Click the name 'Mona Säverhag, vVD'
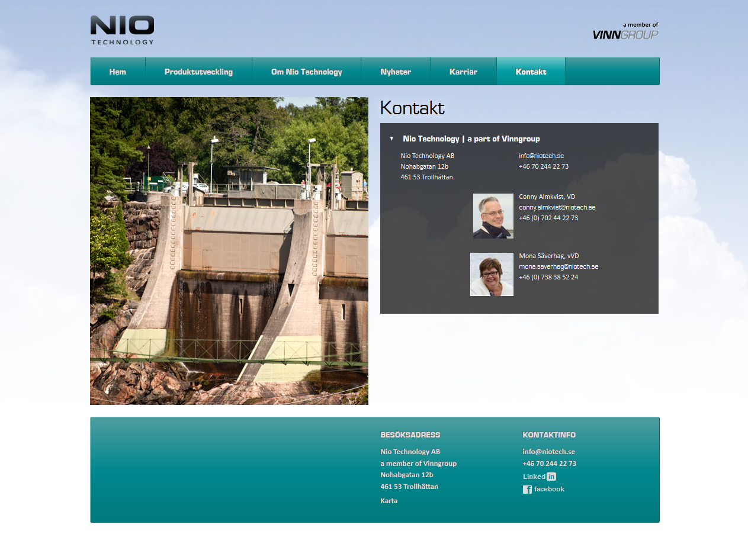 point(549,256)
